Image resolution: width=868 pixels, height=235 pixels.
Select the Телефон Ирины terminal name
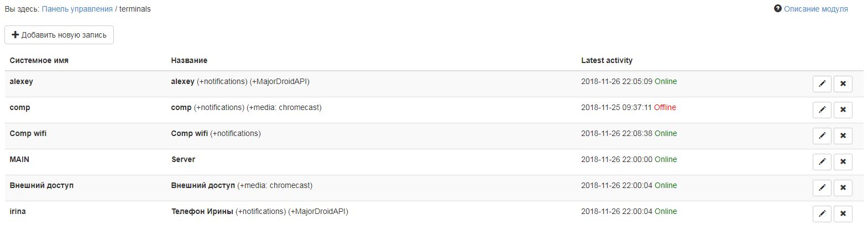point(202,211)
